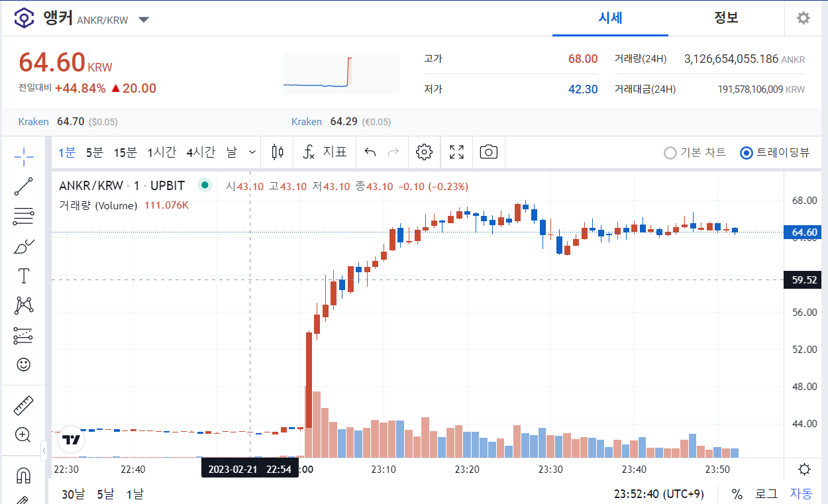This screenshot has height=504, width=828.
Task: Redo the last chart action
Action: pyautogui.click(x=393, y=152)
